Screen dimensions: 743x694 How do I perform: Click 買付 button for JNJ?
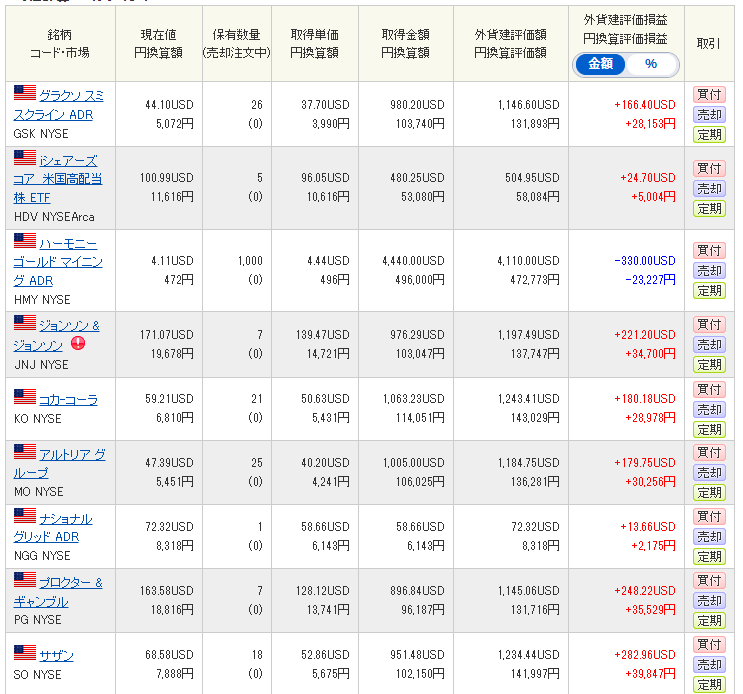(709, 324)
